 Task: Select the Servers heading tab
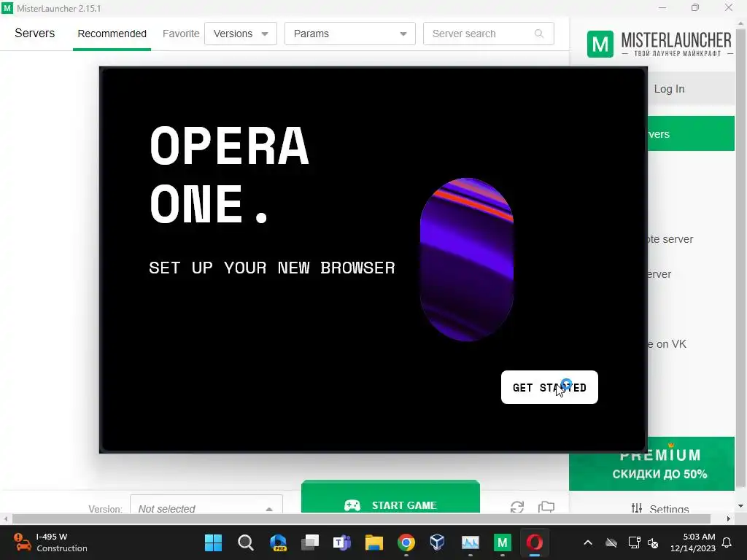[x=35, y=34]
